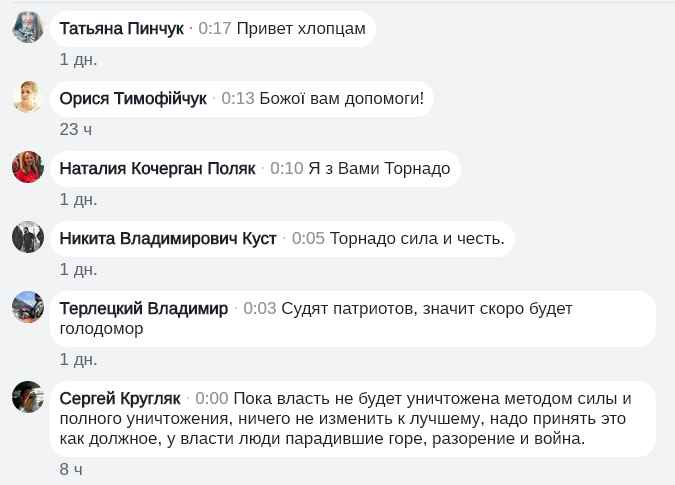Open Орися Тимофійчук name link
This screenshot has height=485, width=675.
[x=133, y=99]
